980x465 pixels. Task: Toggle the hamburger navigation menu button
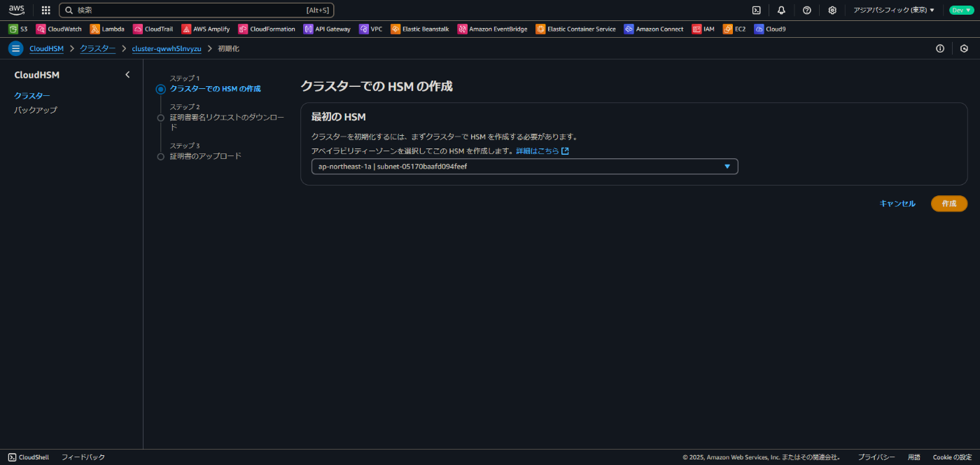point(15,48)
